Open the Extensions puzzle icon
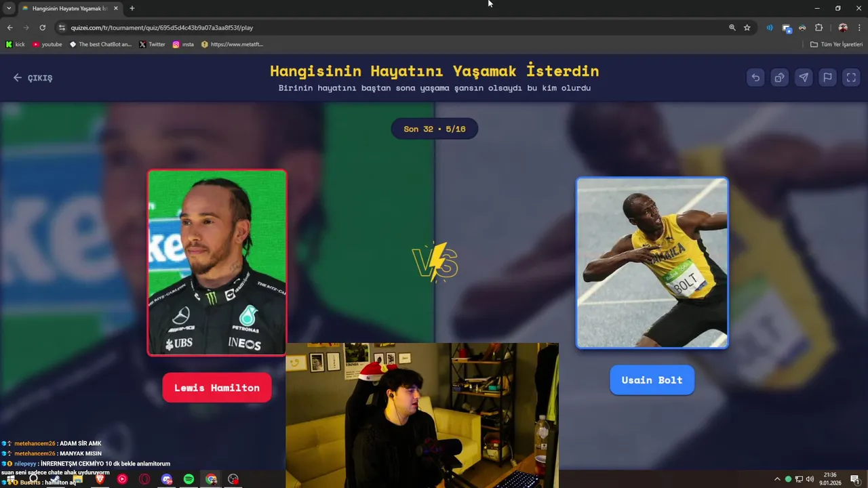868x488 pixels. click(x=818, y=28)
